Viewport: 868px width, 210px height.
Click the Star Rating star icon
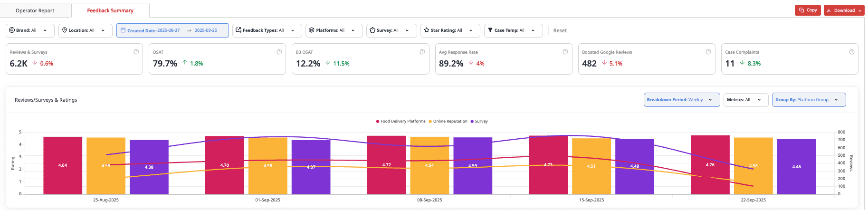(427, 30)
